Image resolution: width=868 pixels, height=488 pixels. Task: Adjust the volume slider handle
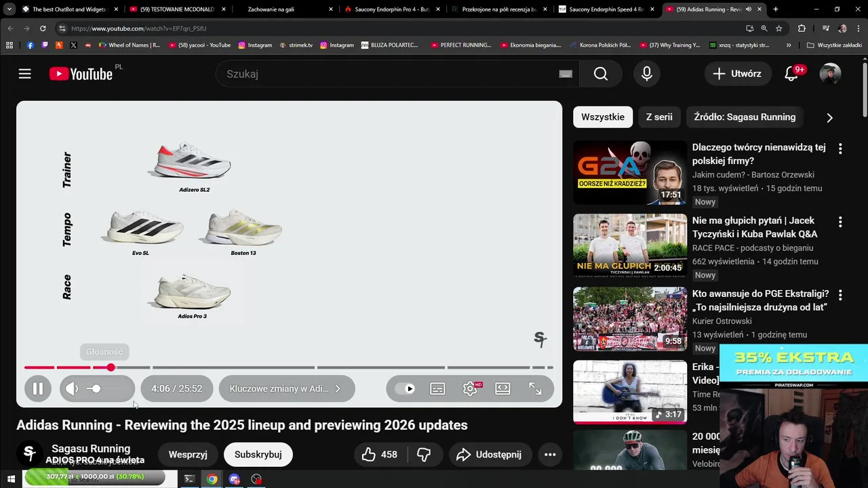96,388
